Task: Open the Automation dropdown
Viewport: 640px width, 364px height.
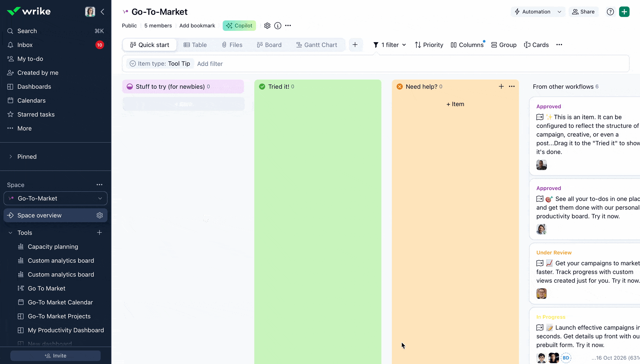Action: click(538, 11)
